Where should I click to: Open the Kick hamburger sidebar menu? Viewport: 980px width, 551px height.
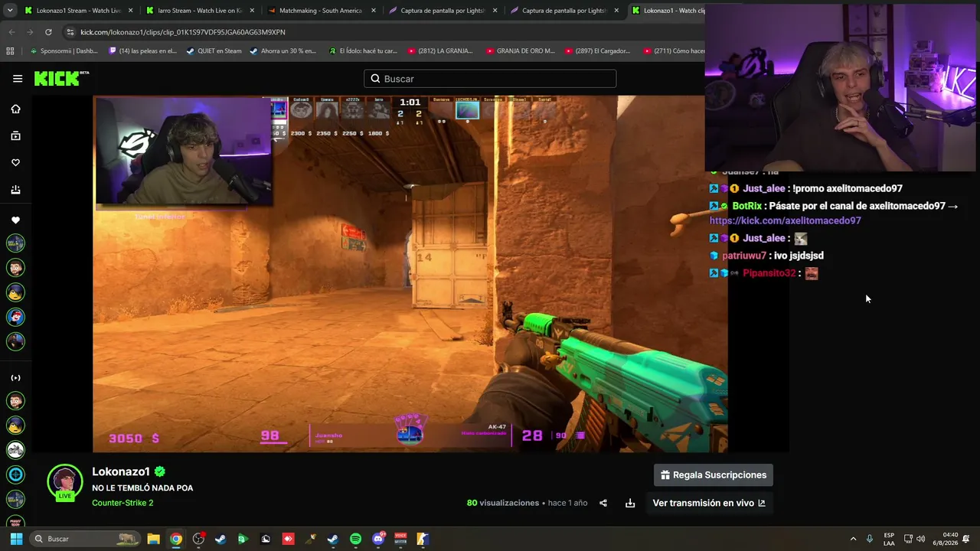tap(18, 78)
